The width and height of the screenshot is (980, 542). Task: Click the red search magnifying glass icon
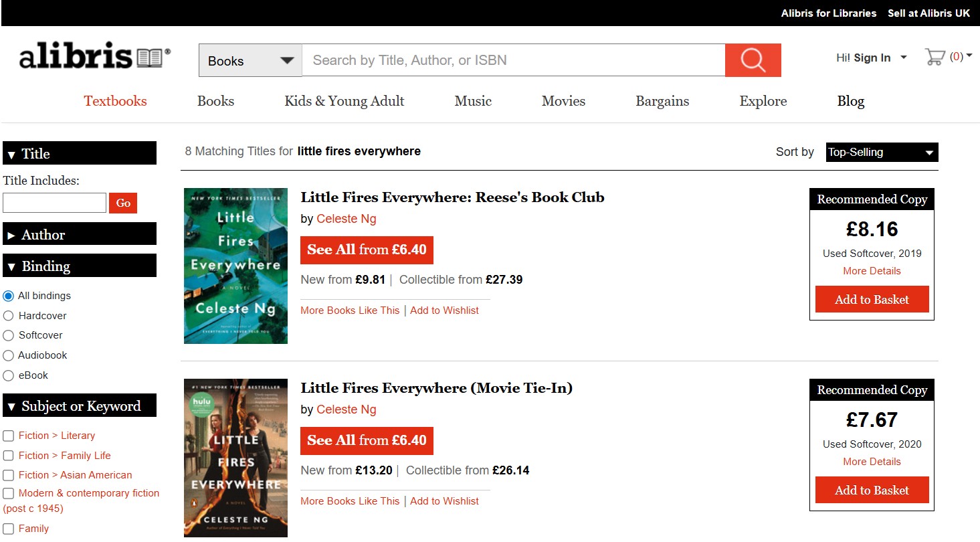753,60
